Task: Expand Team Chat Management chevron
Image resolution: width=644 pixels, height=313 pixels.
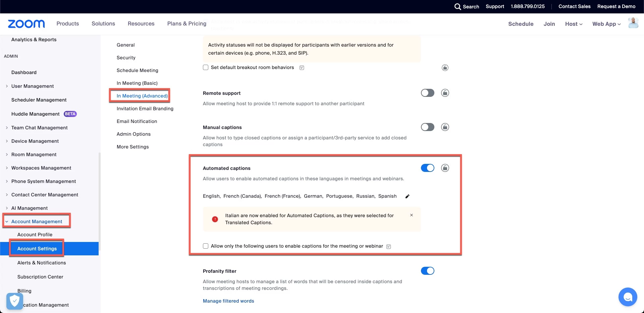Action: (x=7, y=128)
